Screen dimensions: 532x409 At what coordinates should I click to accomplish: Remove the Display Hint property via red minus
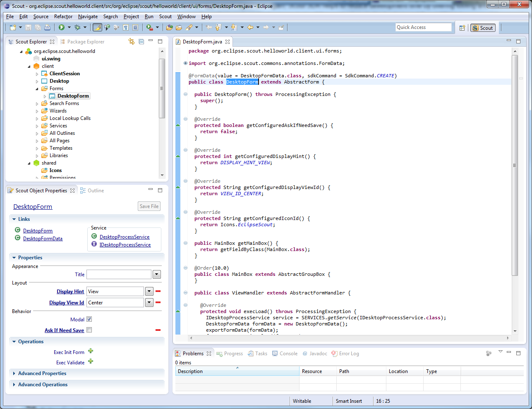pos(158,291)
